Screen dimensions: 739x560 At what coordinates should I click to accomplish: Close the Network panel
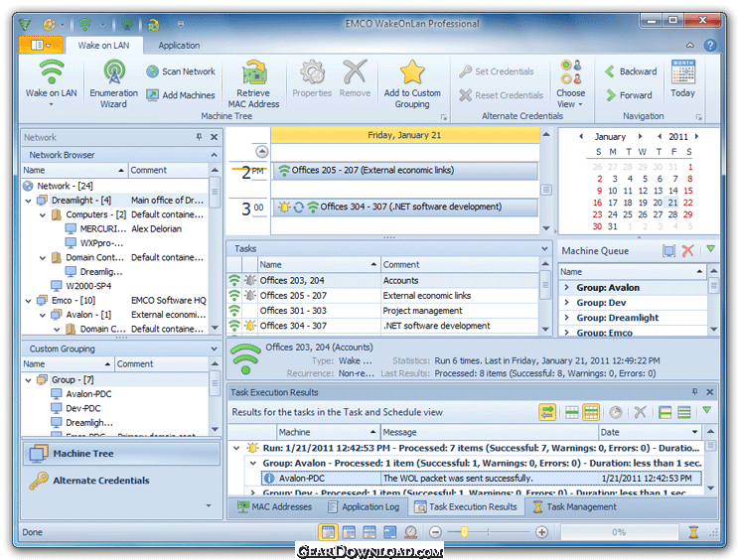214,137
